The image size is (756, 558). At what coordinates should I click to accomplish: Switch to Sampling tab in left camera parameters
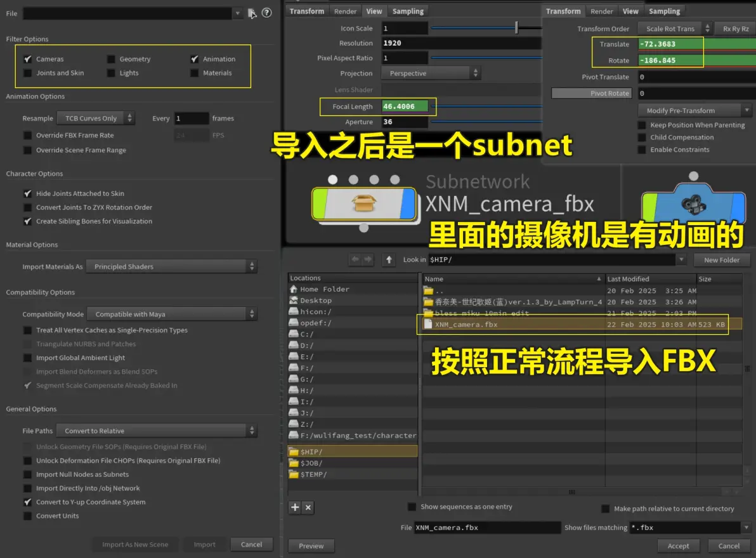coord(408,11)
